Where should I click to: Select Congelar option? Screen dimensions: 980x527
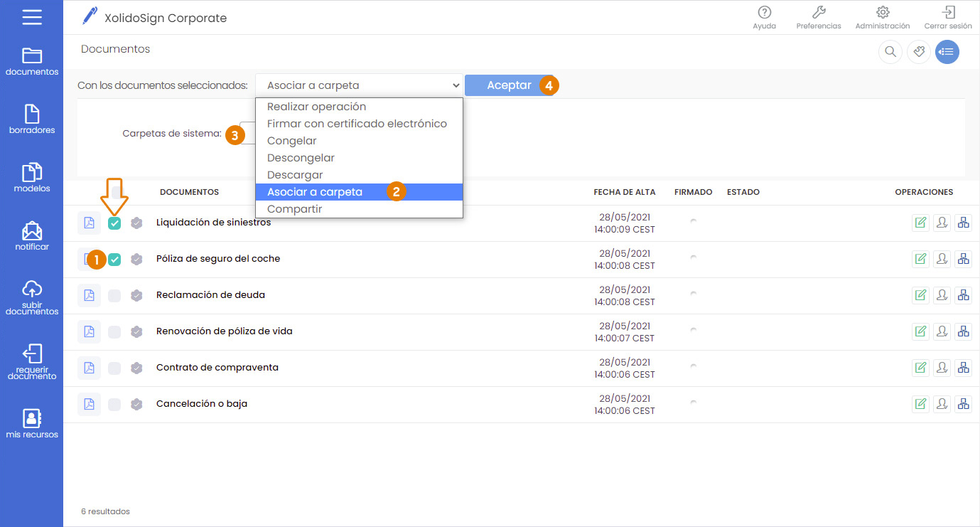pyautogui.click(x=359, y=141)
